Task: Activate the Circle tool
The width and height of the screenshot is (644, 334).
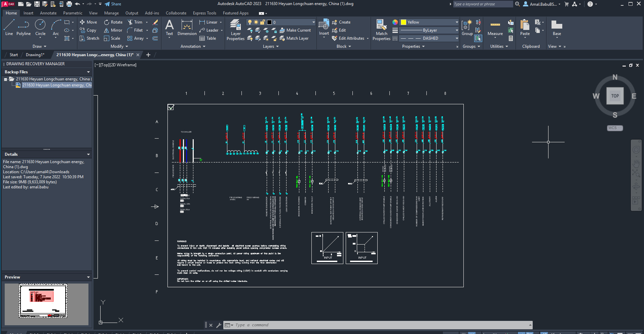Action: click(40, 29)
